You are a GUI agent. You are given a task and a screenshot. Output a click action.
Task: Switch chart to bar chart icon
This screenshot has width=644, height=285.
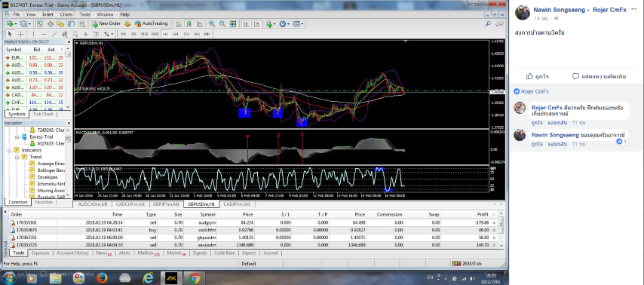[179, 24]
